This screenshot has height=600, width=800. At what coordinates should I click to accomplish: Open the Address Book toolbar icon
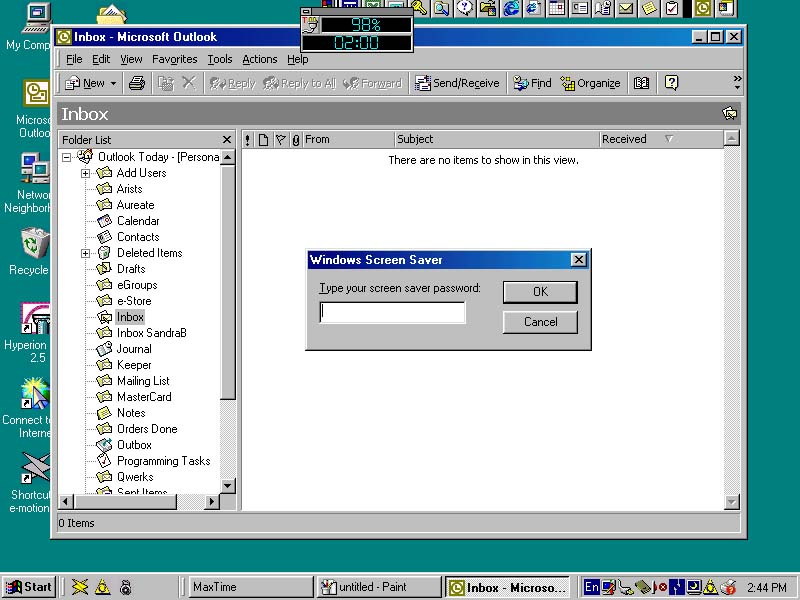pyautogui.click(x=641, y=83)
